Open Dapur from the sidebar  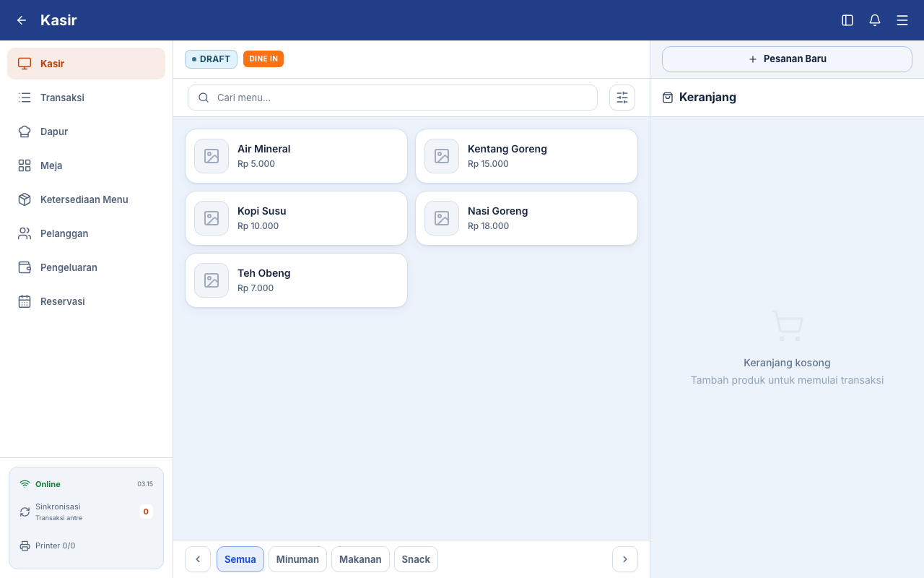tap(87, 131)
